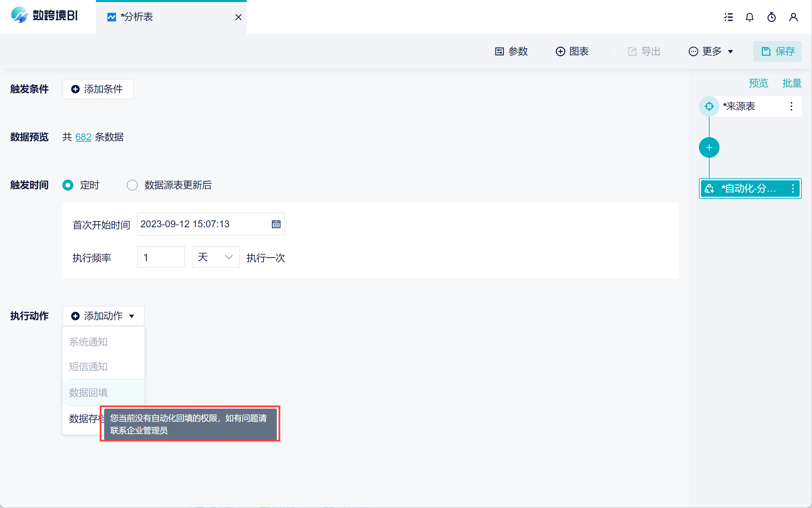
Task: Click the timer clock icon in header
Action: pos(771,17)
